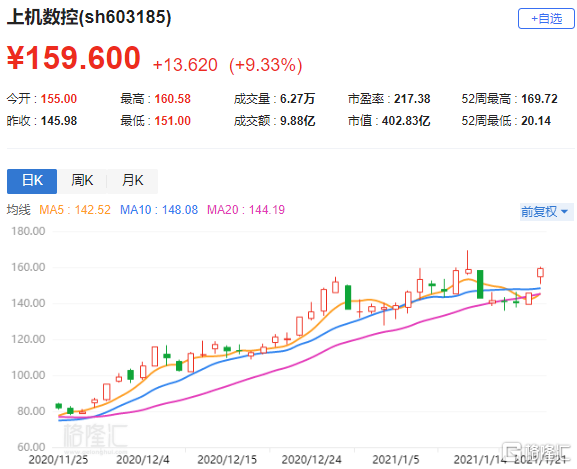Click the P/E ratio value 217.38
Screen dimensions: 577x469
(x=412, y=99)
